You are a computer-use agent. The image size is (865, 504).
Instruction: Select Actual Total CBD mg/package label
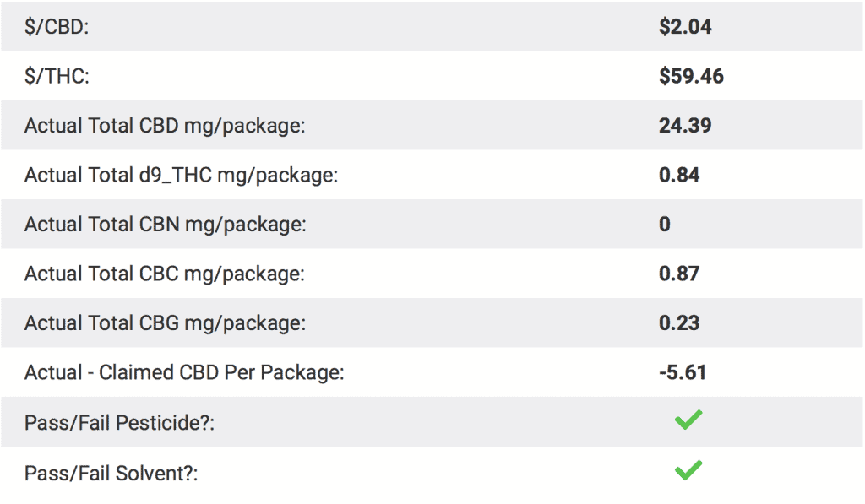coord(165,126)
